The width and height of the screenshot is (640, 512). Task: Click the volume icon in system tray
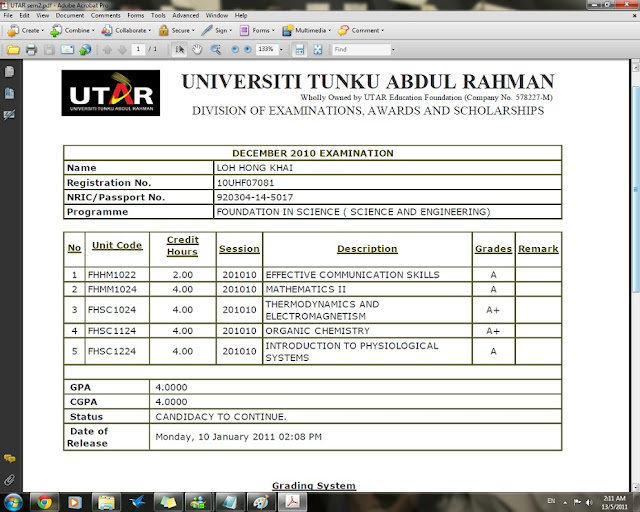589,502
